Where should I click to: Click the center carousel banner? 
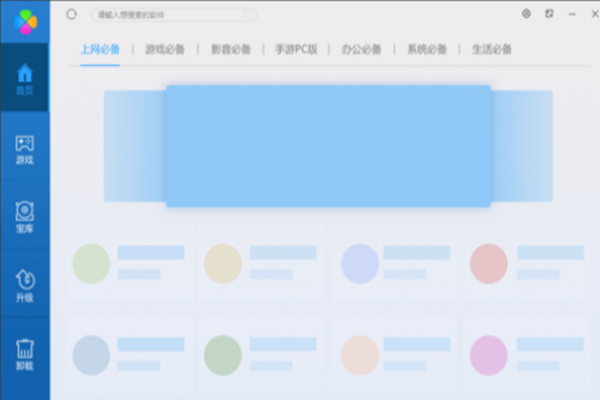(328, 146)
